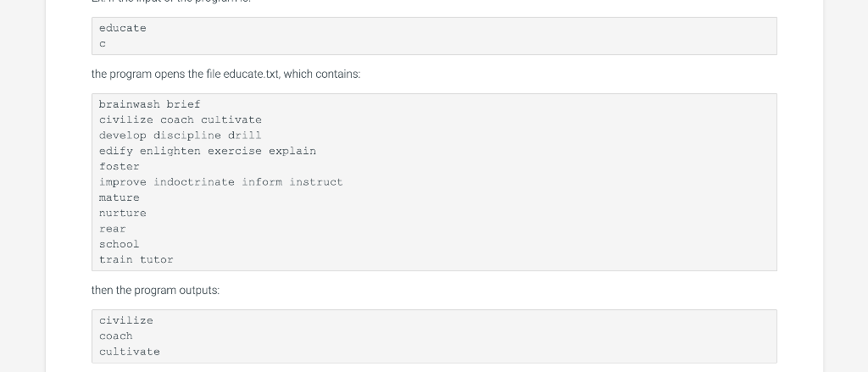The height and width of the screenshot is (372, 868).
Task: Click the line containing "foster"
Action: click(120, 166)
